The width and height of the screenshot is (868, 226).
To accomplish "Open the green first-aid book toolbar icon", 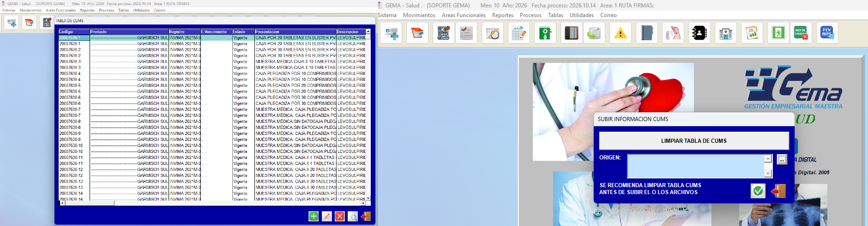I will [545, 33].
